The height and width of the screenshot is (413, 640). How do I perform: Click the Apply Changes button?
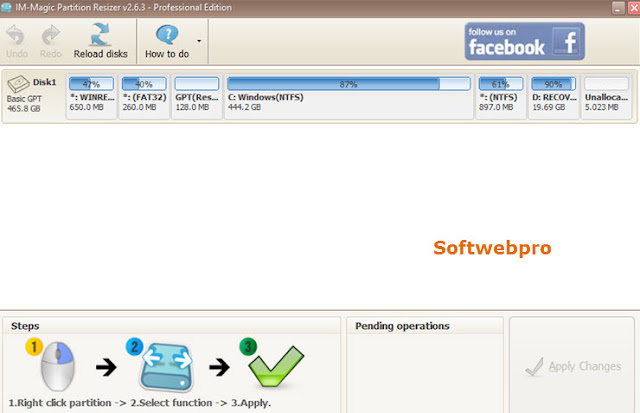(572, 366)
